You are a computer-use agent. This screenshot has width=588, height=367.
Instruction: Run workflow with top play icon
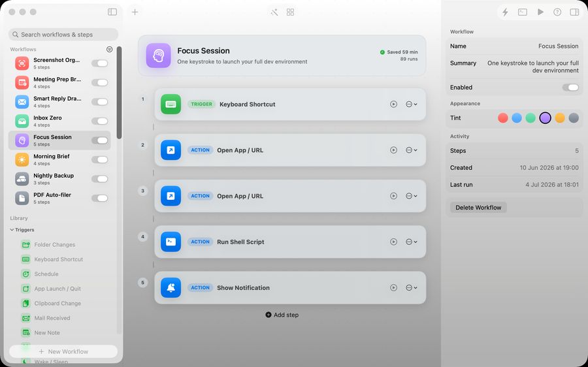tap(540, 12)
